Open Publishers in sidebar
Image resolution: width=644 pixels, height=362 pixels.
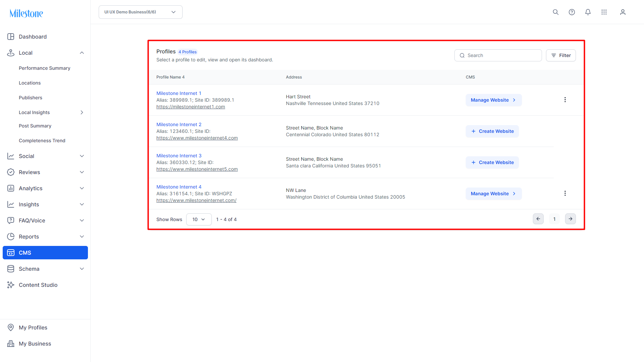31,98
